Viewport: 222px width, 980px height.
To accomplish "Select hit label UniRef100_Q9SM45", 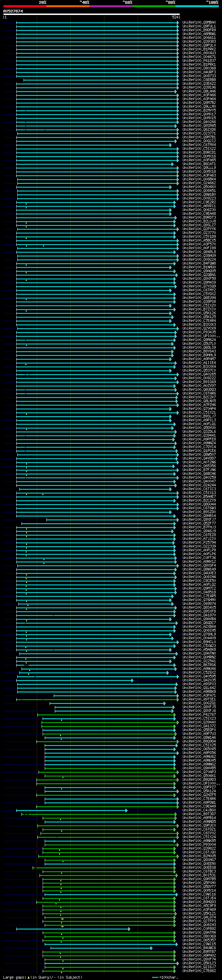I will [199, 125].
